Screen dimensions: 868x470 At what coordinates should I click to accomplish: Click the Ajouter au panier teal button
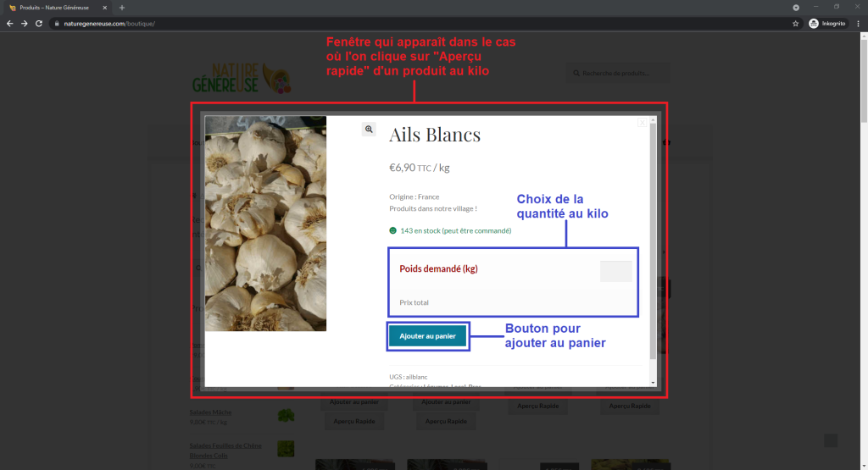click(x=427, y=336)
